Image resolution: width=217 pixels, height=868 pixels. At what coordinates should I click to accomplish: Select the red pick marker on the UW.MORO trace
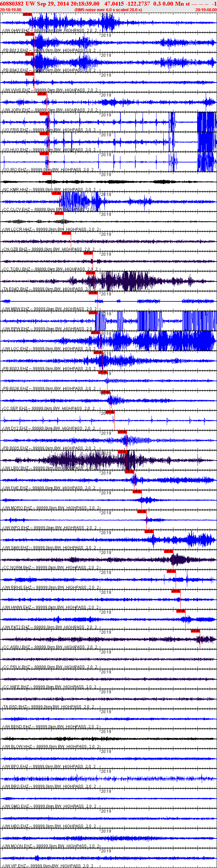(137, 492)
